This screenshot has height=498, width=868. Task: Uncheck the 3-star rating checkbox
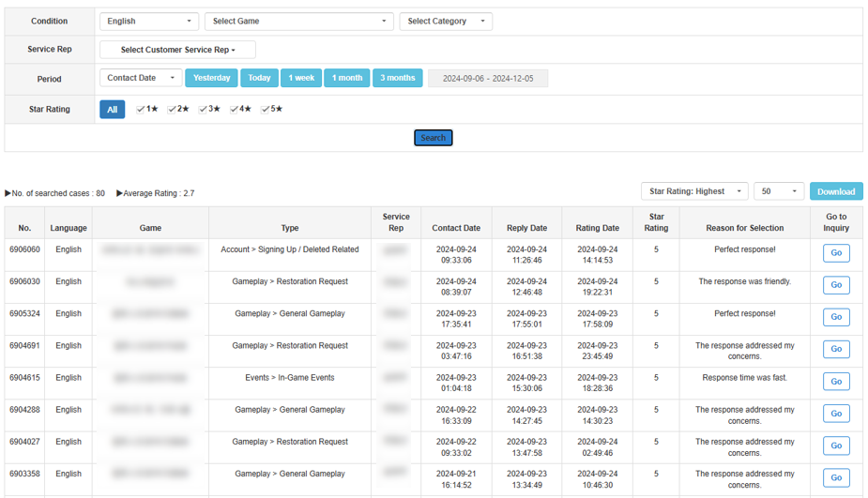pyautogui.click(x=204, y=110)
